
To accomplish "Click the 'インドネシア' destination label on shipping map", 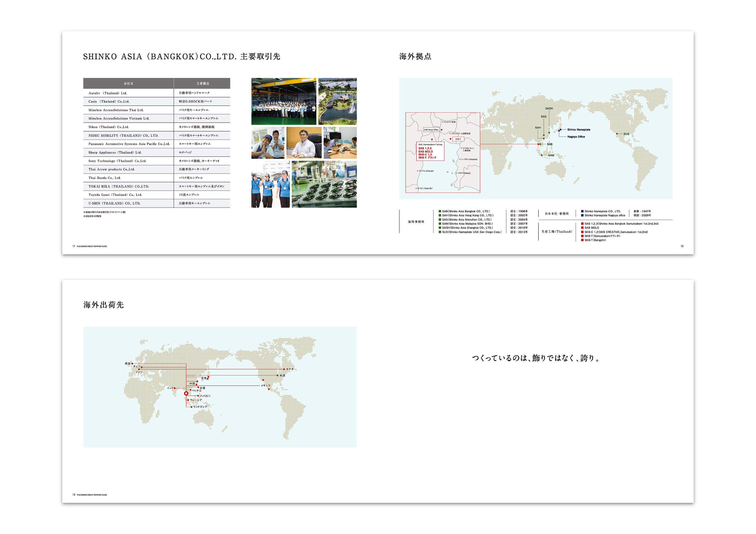I will click(x=200, y=407).
